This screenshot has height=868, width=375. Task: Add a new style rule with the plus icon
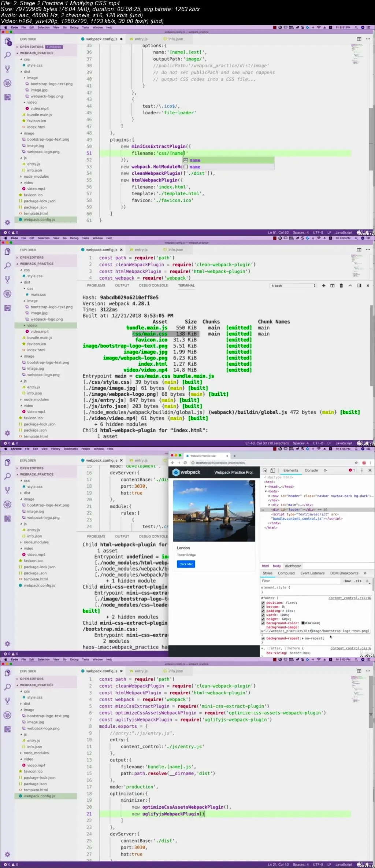pos(367,581)
